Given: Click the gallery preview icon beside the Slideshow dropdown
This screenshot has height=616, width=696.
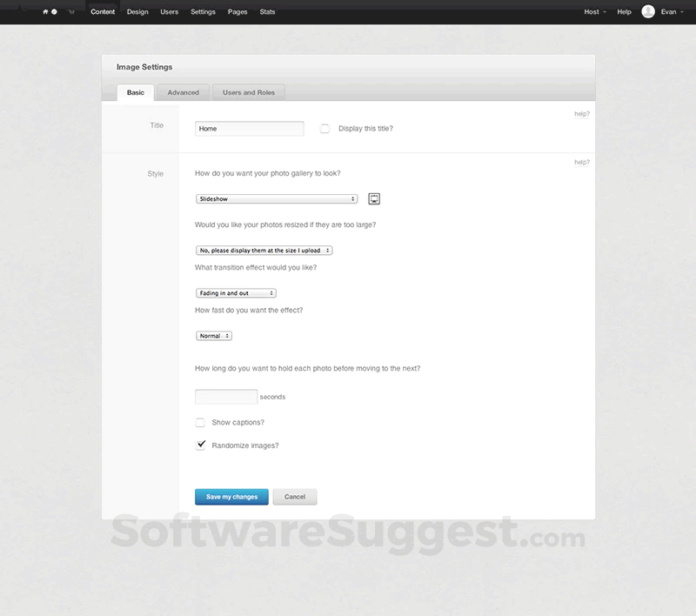Looking at the screenshot, I should [373, 198].
